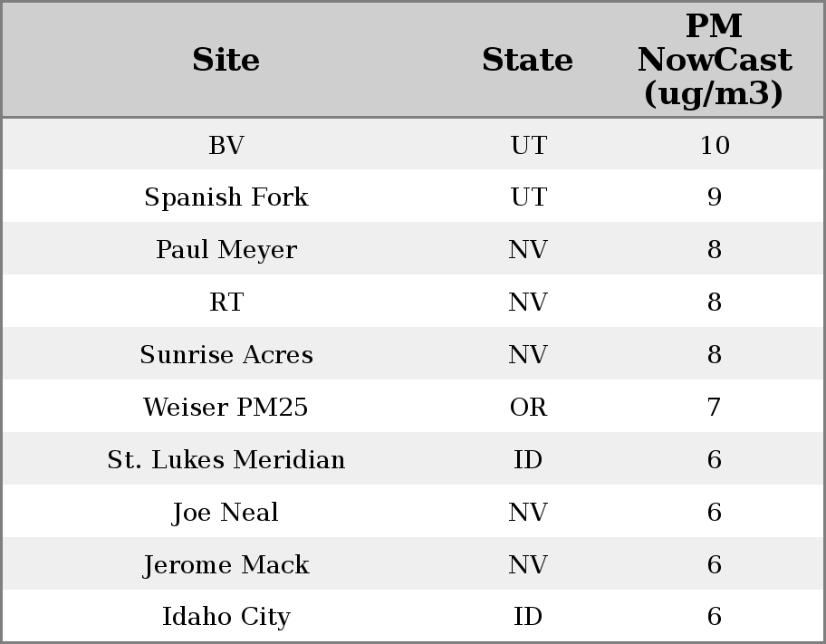Select the Spanish Fork site cell

pos(226,197)
